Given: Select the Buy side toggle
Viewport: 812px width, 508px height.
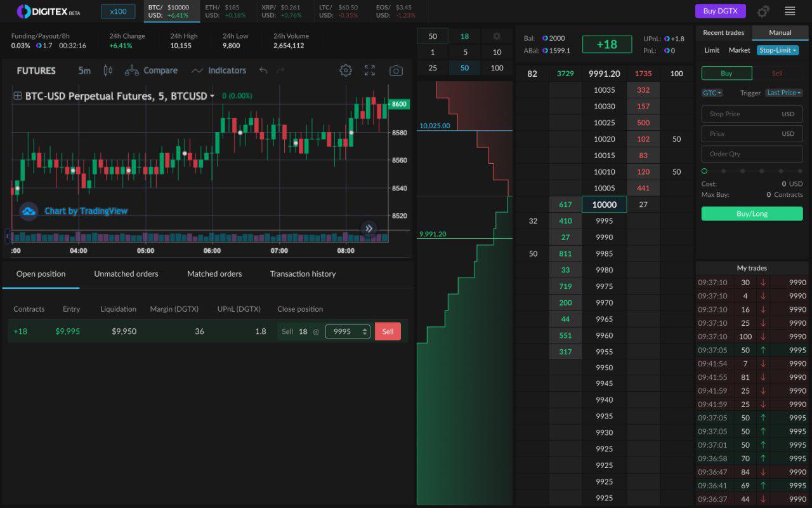Looking at the screenshot, I should (726, 73).
